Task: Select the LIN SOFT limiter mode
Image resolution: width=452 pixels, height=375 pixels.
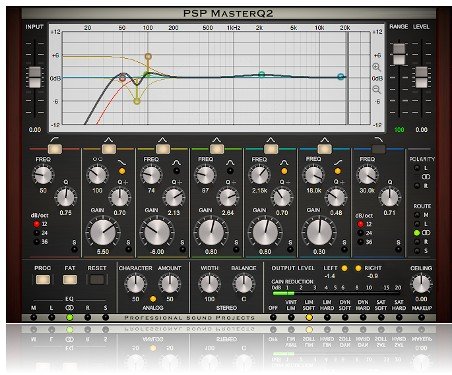Action: [309, 317]
